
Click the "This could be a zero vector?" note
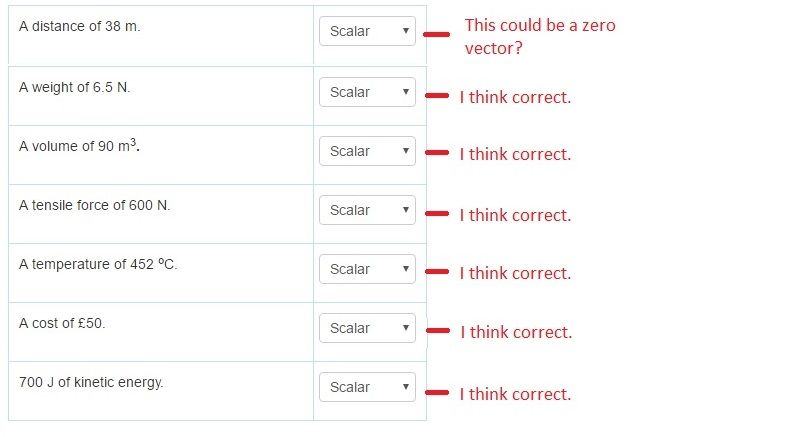click(x=539, y=36)
